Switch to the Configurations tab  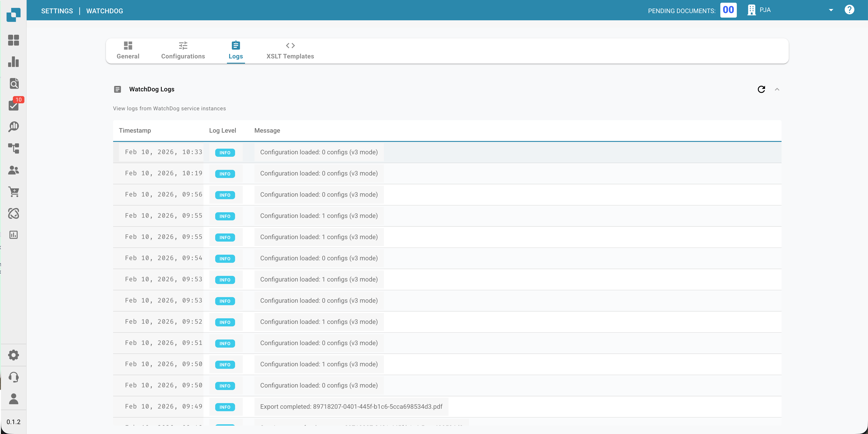coord(183,51)
